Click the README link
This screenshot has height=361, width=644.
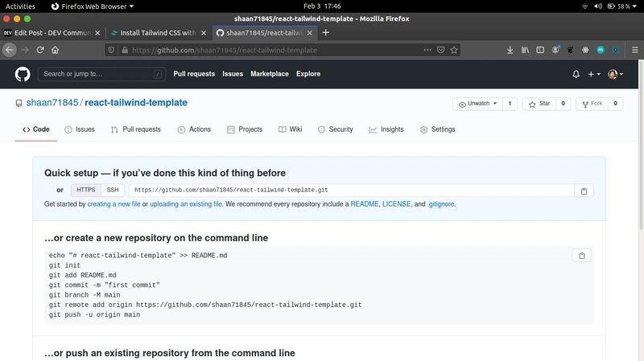click(x=365, y=204)
